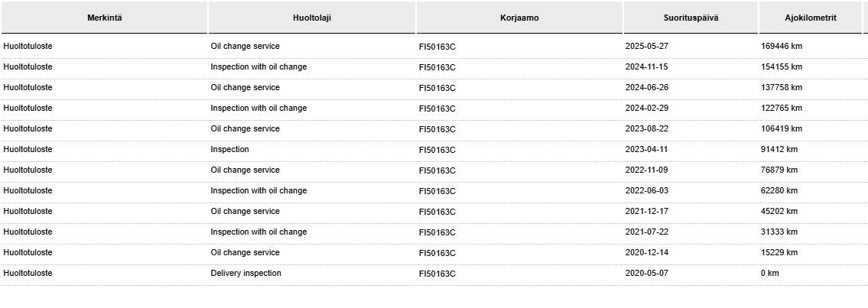Click the 2021-07-22 date cell

click(x=646, y=232)
